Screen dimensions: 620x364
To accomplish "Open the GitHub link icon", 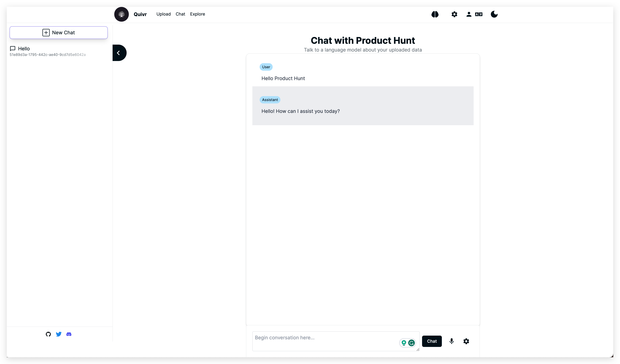I will pos(48,334).
